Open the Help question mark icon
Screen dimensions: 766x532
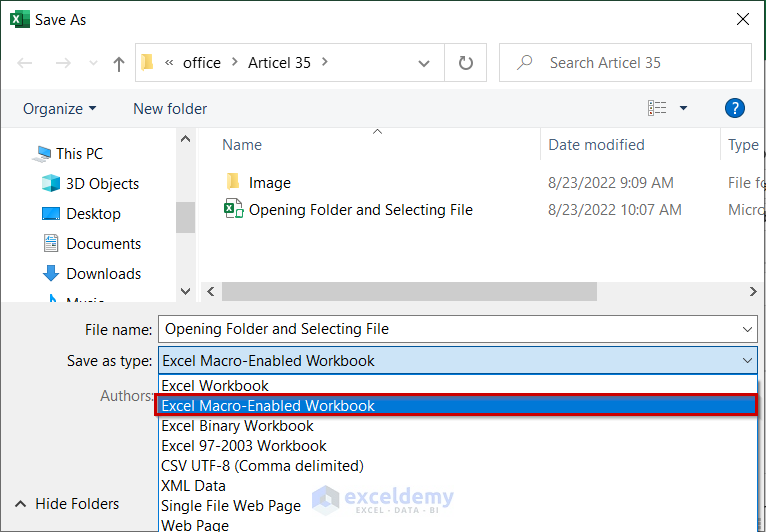pyautogui.click(x=735, y=108)
